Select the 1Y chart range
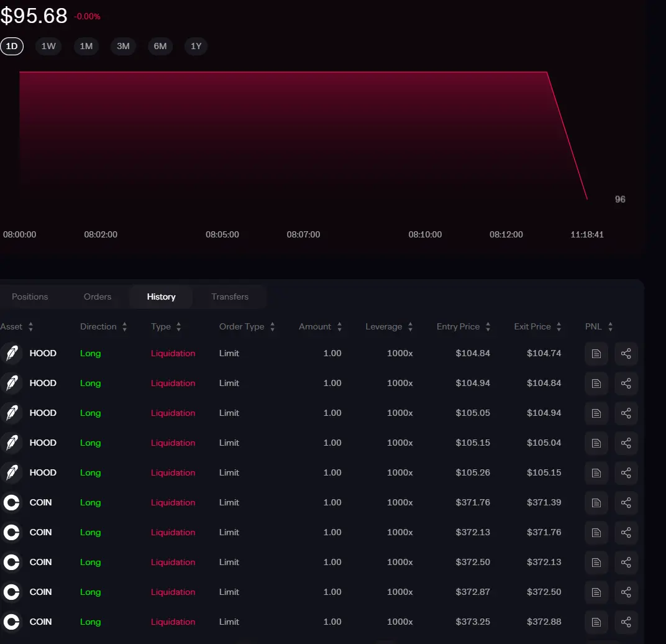 [x=196, y=46]
